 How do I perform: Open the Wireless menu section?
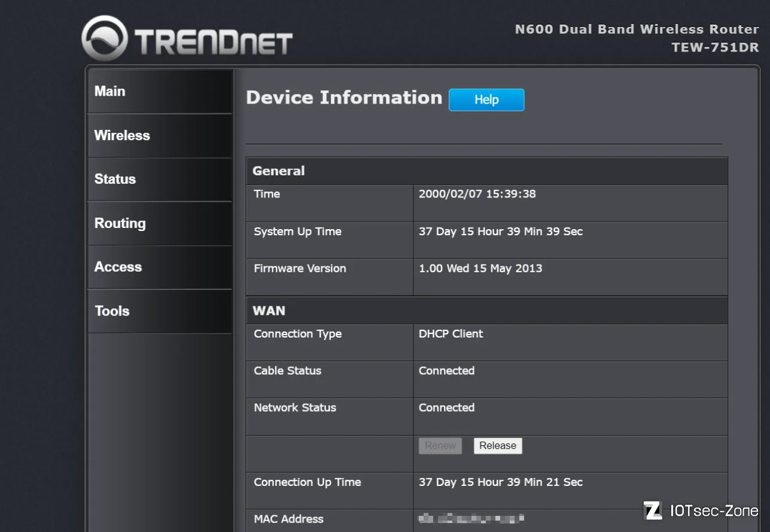[x=160, y=135]
